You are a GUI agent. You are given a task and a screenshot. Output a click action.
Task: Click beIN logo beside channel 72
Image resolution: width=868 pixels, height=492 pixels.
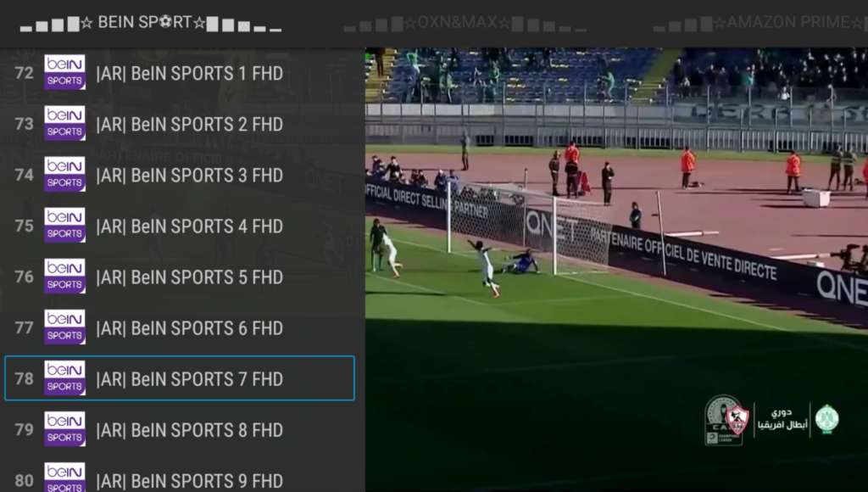[x=64, y=72]
